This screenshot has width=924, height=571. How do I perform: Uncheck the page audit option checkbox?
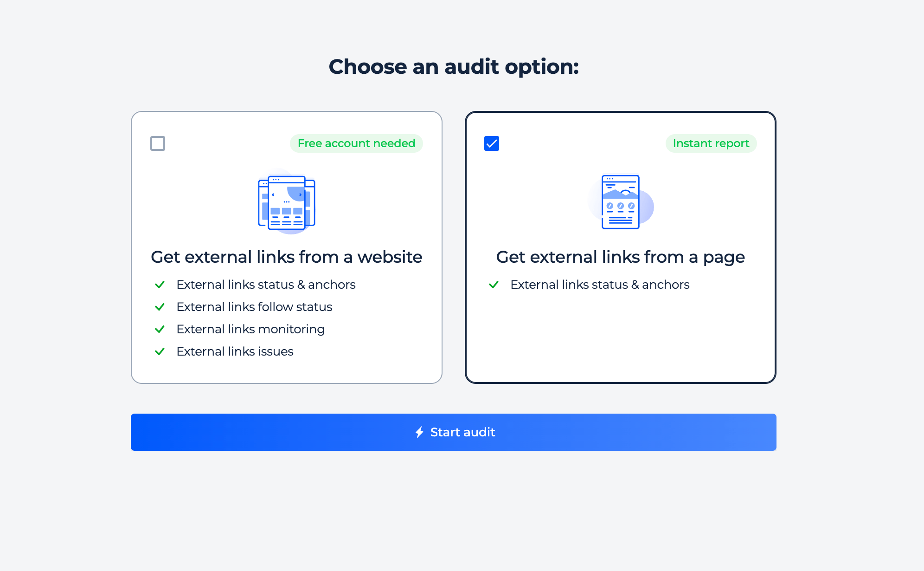pos(492,143)
